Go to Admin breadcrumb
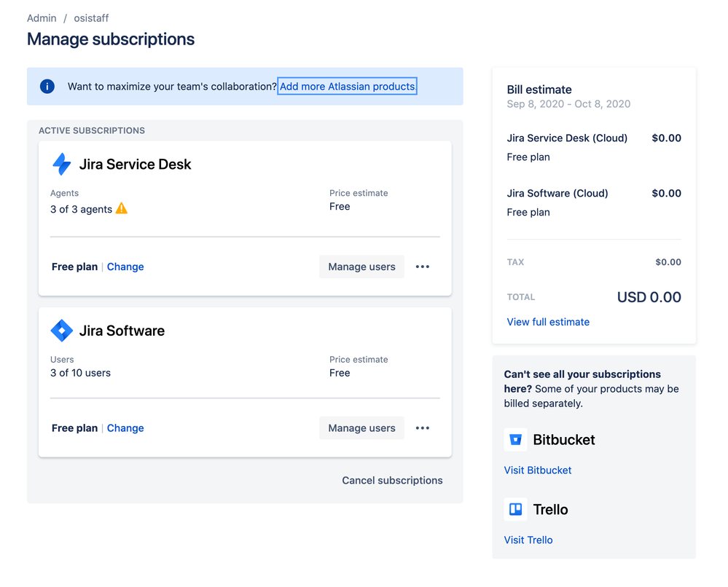The width and height of the screenshot is (728, 587). click(42, 18)
